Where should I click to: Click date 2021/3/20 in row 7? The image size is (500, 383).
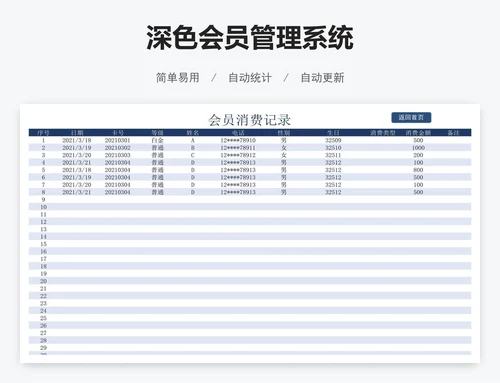coord(77,185)
